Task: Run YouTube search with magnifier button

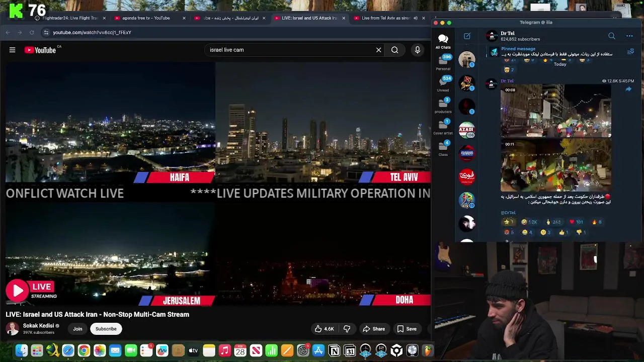Action: 395,50
